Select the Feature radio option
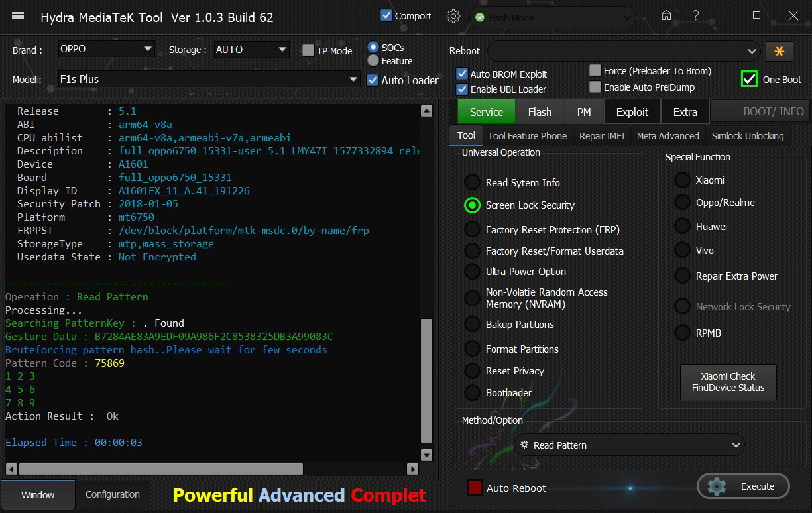Screen dimensions: 812x513 tap(373, 60)
